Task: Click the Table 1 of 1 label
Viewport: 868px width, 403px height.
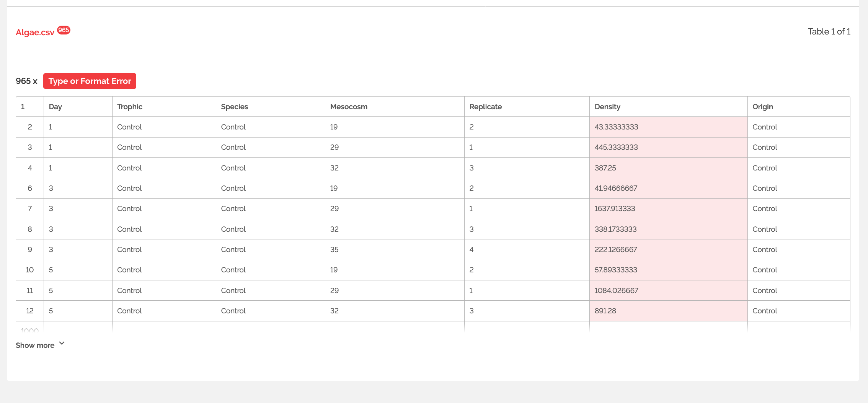Action: 829,31
